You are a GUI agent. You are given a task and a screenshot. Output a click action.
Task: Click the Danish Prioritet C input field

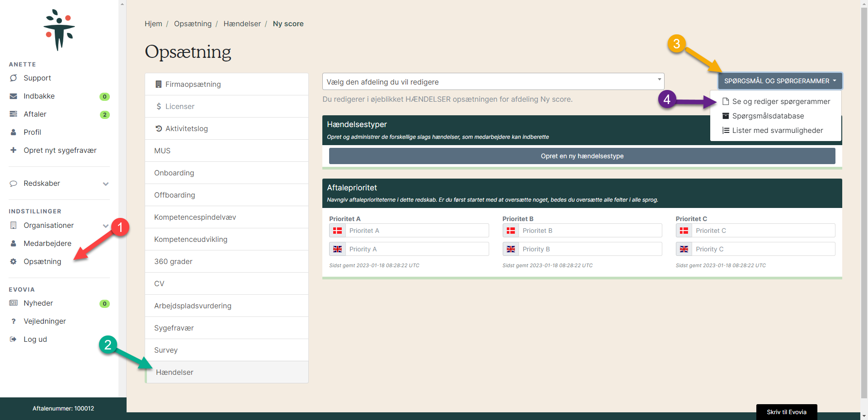pyautogui.click(x=764, y=231)
